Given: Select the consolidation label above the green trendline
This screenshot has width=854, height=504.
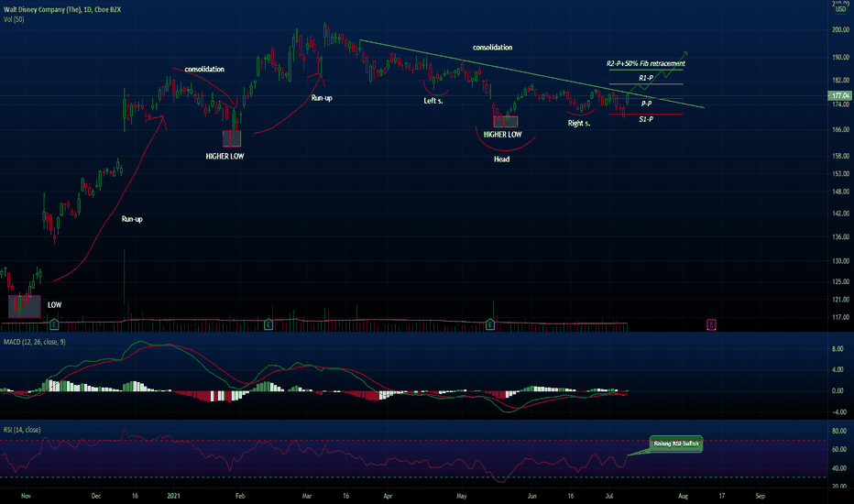Looking at the screenshot, I should [492, 48].
